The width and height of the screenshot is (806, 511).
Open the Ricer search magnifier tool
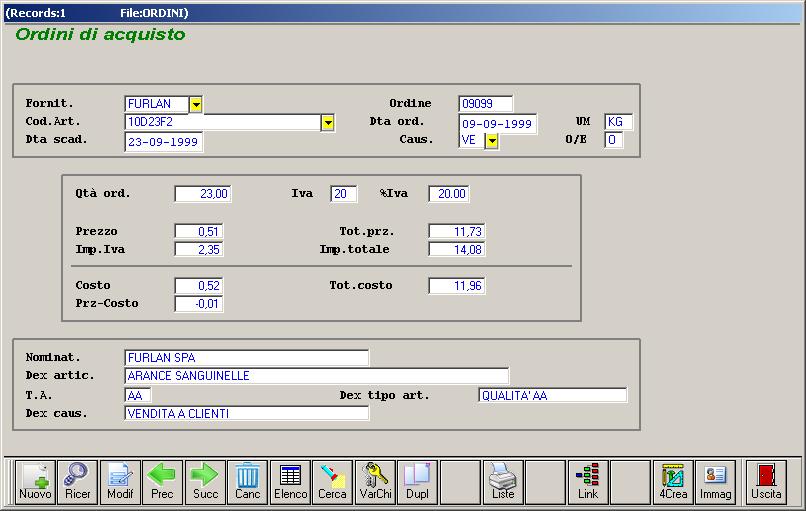pyautogui.click(x=77, y=481)
